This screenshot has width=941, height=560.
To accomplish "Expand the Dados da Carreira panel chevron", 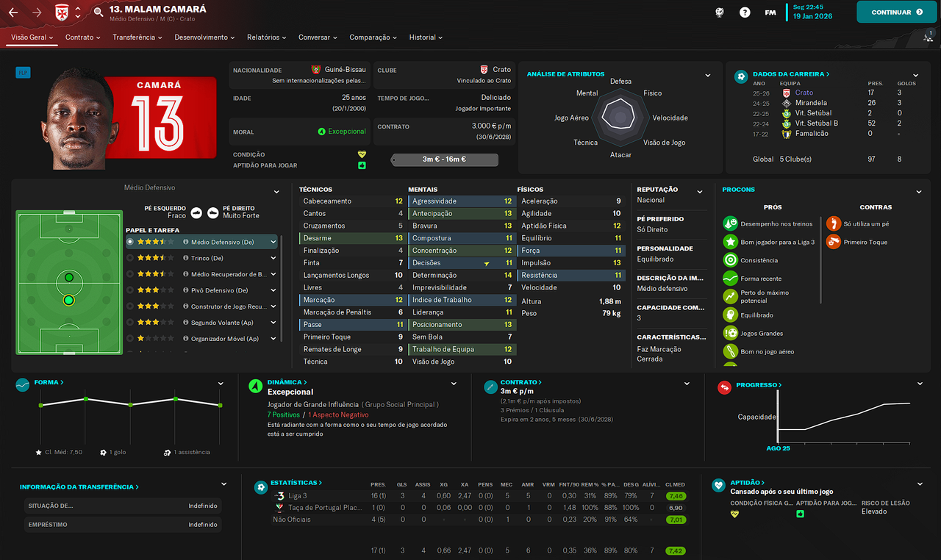I will [916, 75].
